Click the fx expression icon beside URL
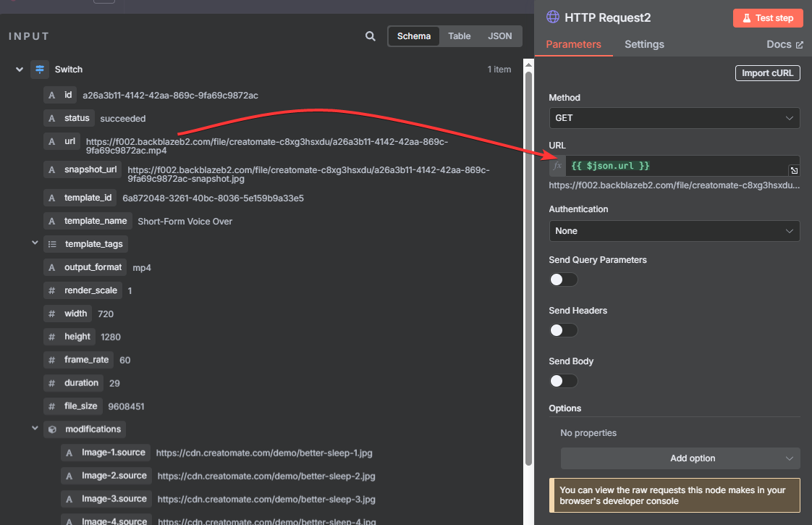The height and width of the screenshot is (525, 812). coord(557,166)
